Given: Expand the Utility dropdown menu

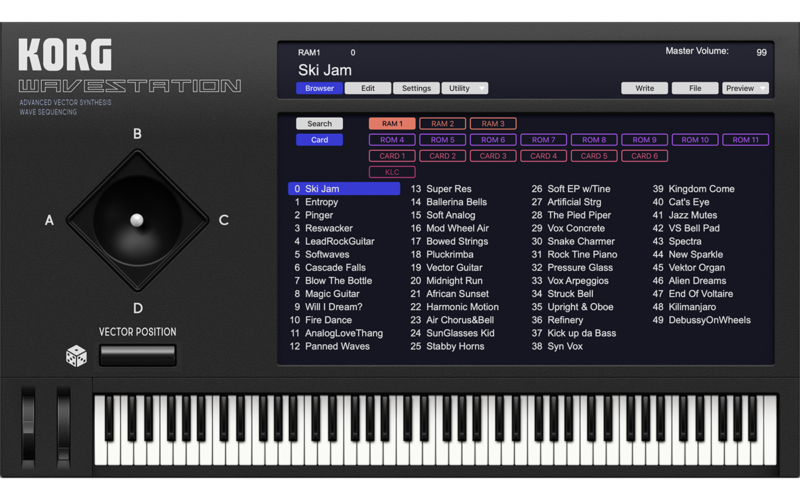Looking at the screenshot, I should 465,88.
